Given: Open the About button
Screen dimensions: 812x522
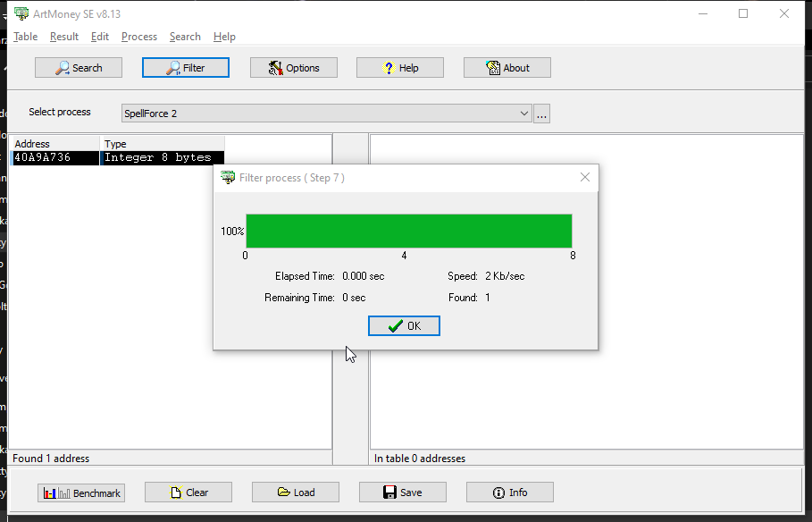Looking at the screenshot, I should coord(507,68).
